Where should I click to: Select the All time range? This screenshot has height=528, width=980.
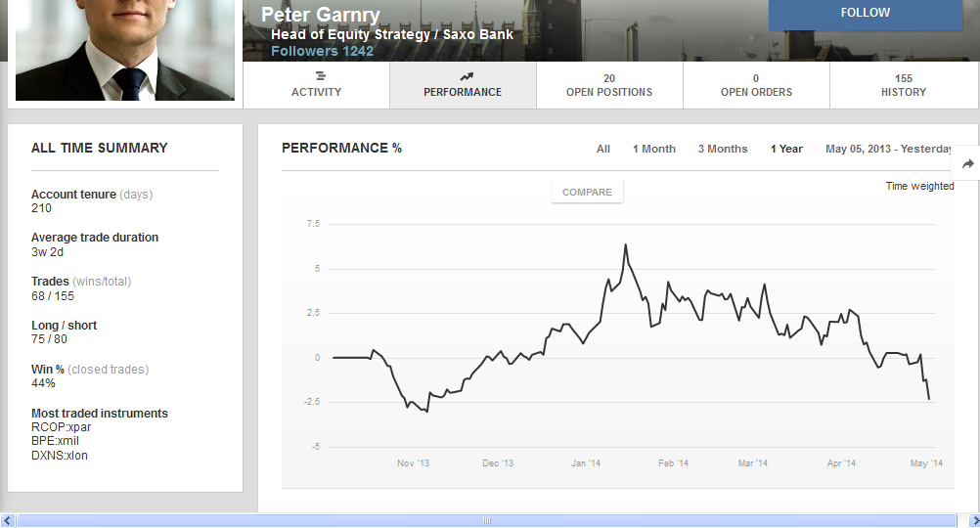click(x=603, y=150)
